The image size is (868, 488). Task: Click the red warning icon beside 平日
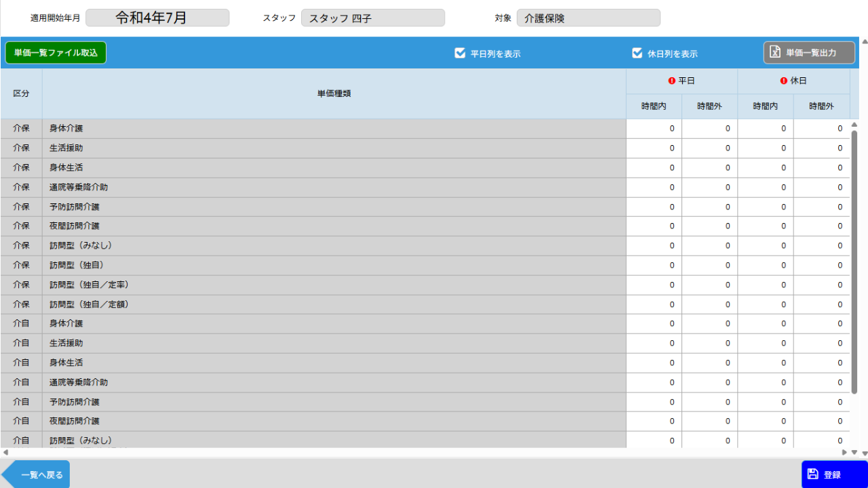click(x=672, y=81)
